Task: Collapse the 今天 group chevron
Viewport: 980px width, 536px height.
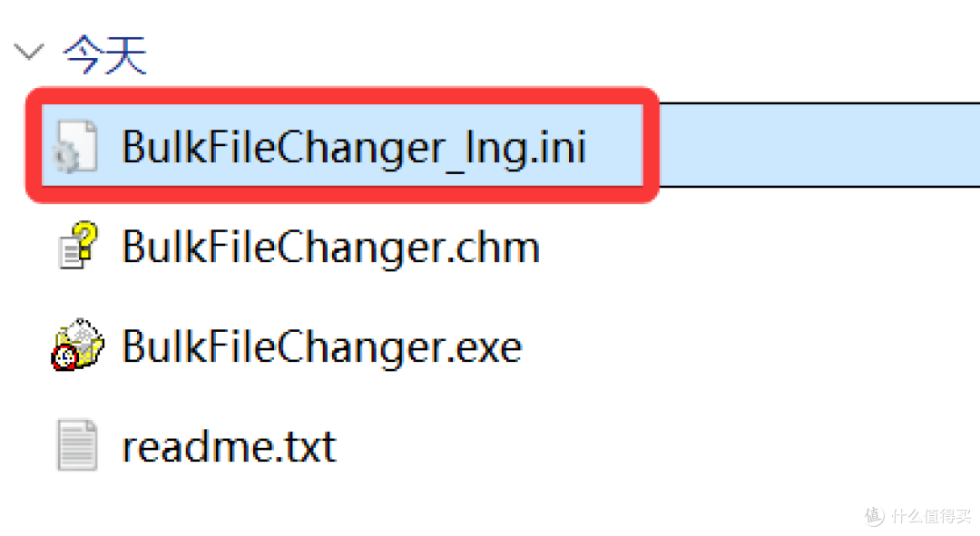Action: pyautogui.click(x=30, y=52)
